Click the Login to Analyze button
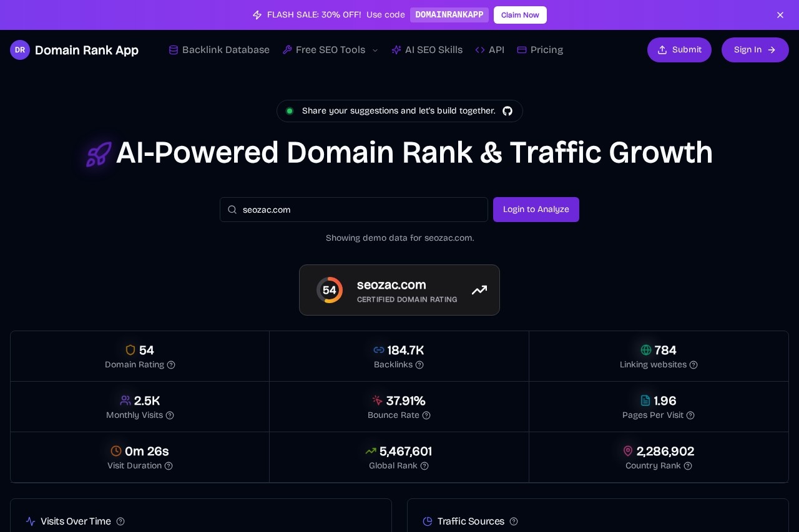Image resolution: width=799 pixels, height=532 pixels. point(536,210)
